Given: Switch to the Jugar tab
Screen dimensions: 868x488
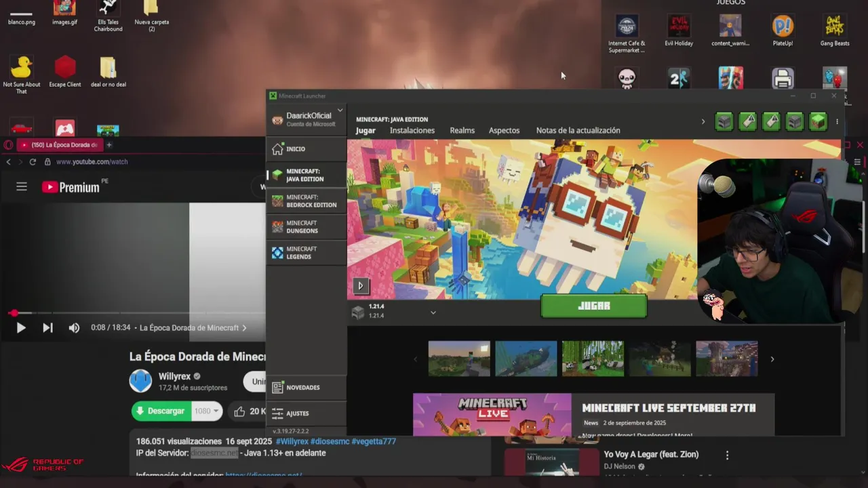Looking at the screenshot, I should [x=366, y=130].
